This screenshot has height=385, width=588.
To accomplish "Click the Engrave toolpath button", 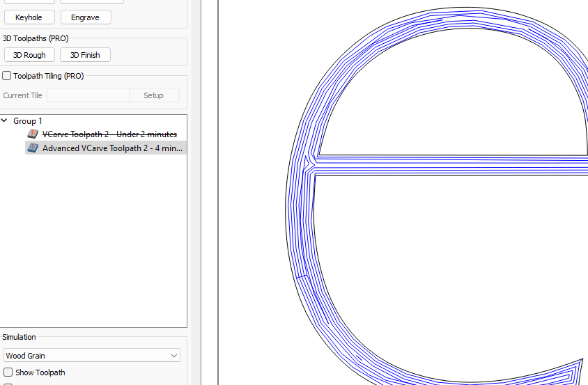I will pyautogui.click(x=86, y=17).
